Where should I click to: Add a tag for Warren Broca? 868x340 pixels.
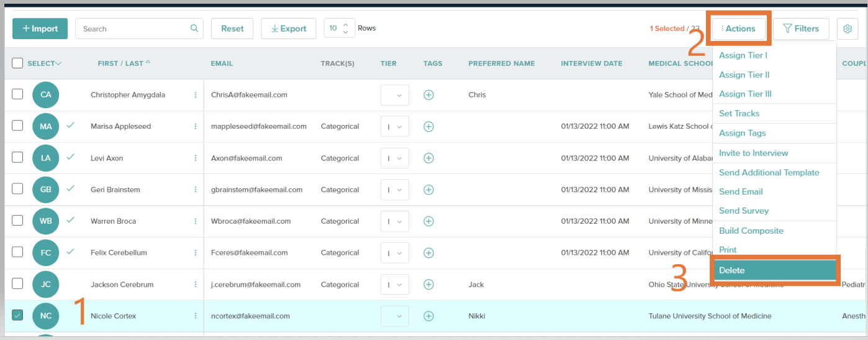point(428,221)
